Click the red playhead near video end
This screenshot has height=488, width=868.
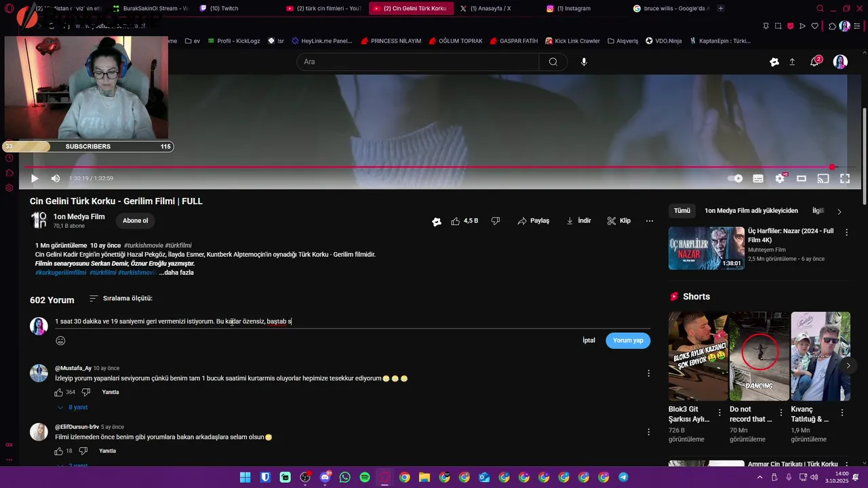[x=832, y=167]
